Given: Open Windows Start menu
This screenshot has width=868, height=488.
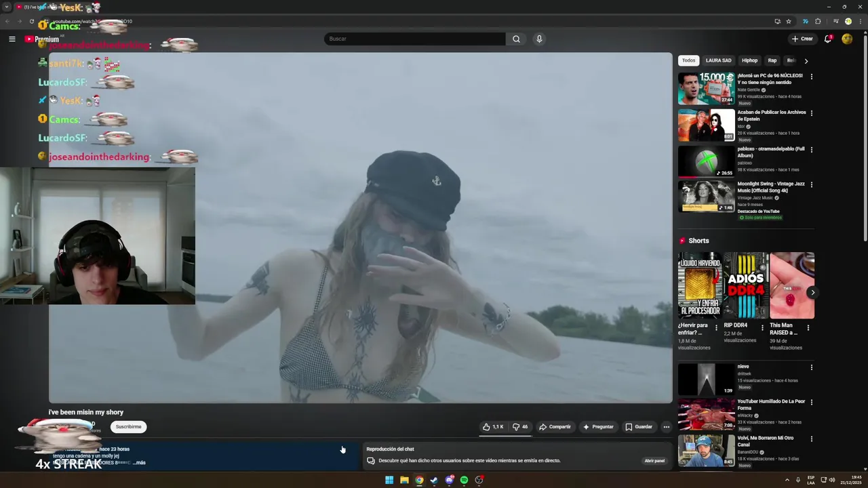Looking at the screenshot, I should point(389,480).
